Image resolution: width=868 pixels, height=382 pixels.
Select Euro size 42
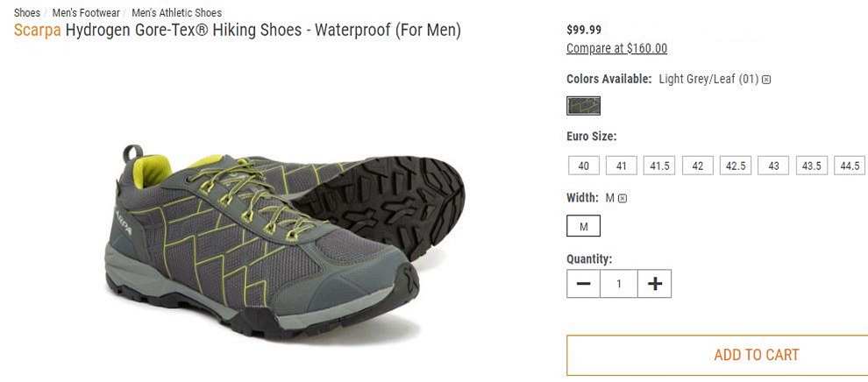(697, 166)
